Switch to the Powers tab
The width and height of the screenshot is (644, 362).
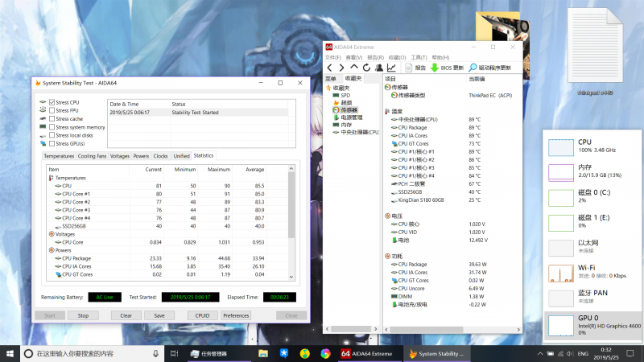[141, 156]
